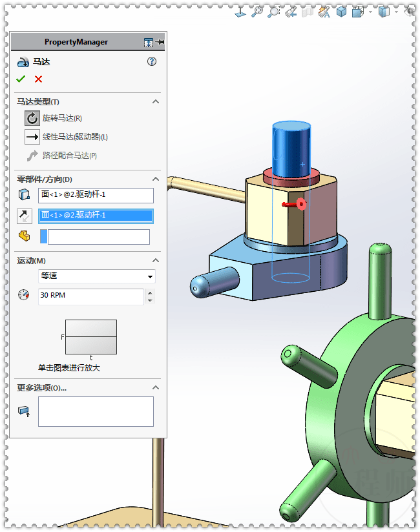Click the 单击图表进行放大 caption
Screen dimensions: 420x532
point(69,368)
